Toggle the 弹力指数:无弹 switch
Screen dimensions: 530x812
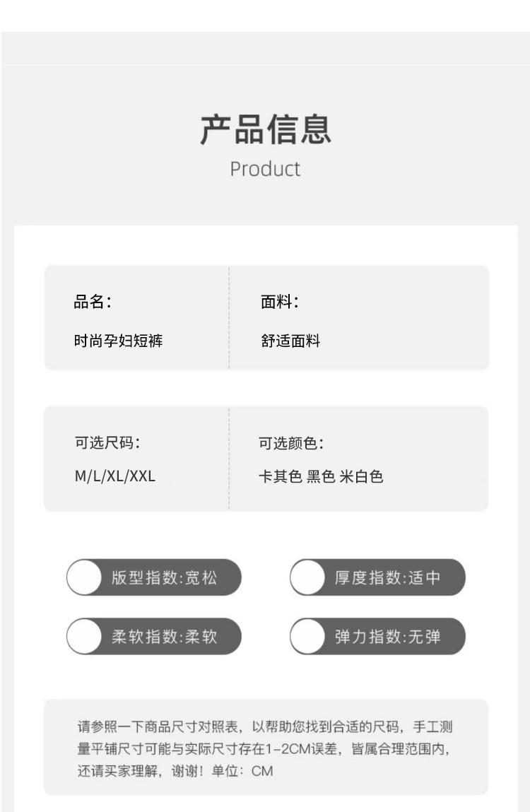[x=308, y=636]
